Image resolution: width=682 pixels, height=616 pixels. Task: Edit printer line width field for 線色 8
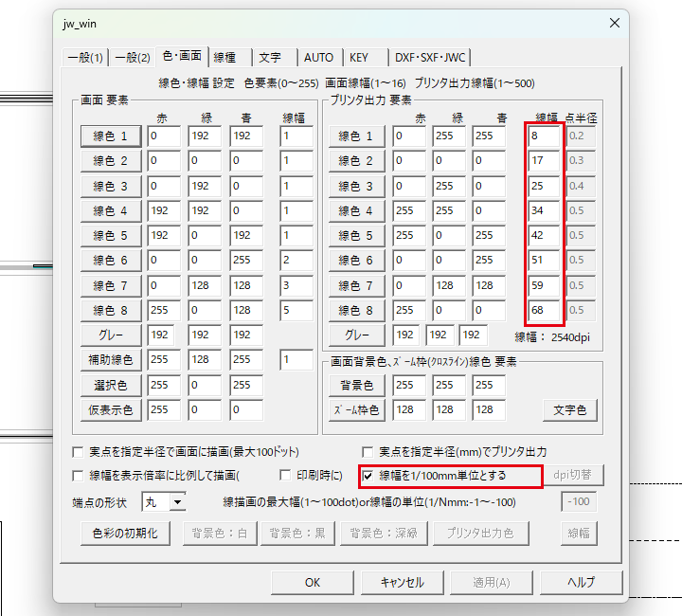coord(544,310)
